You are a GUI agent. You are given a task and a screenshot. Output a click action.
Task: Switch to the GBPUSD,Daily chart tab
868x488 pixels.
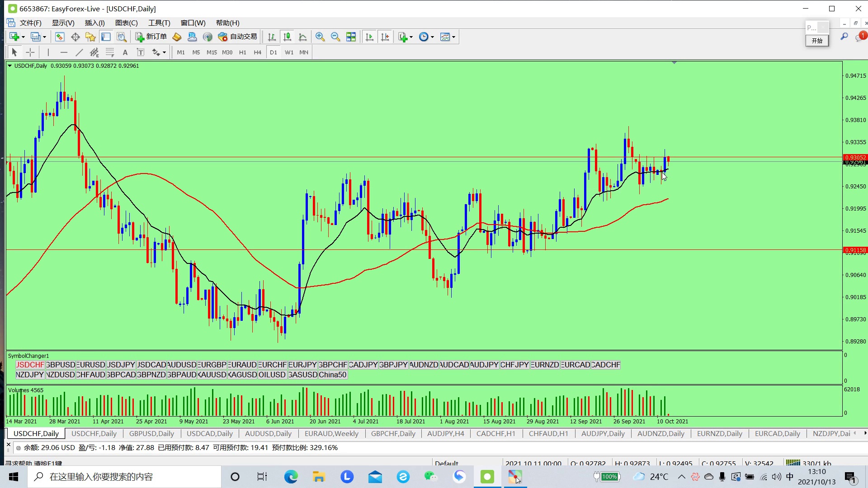tap(151, 434)
